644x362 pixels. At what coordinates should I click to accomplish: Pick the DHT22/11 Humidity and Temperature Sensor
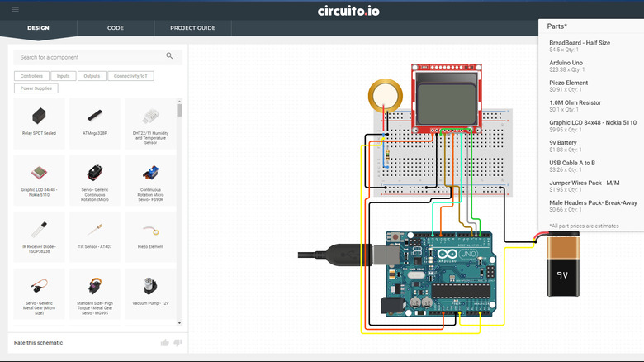(149, 123)
